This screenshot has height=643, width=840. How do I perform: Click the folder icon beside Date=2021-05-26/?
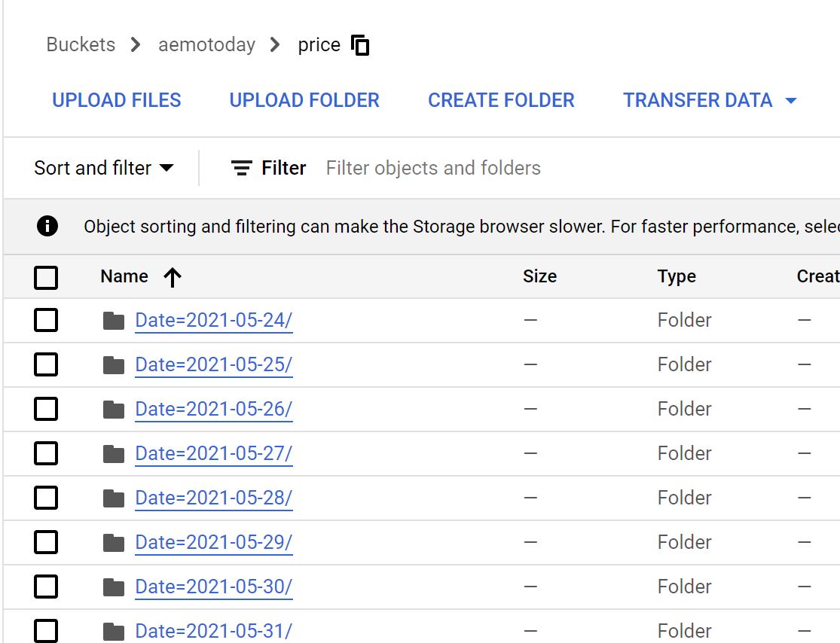114,408
